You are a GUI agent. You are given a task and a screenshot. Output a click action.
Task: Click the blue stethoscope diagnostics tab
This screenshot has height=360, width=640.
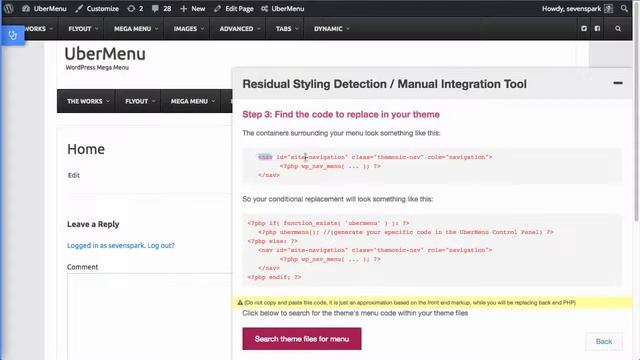[x=12, y=36]
